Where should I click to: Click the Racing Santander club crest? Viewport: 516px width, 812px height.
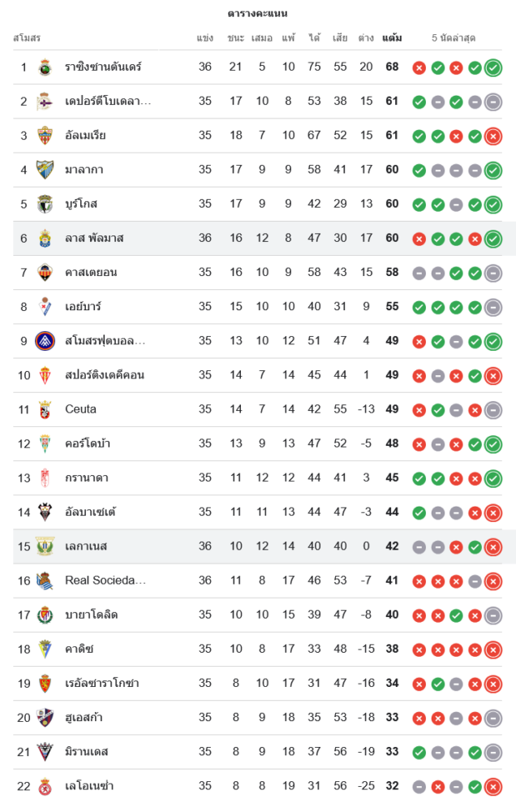pos(45,67)
